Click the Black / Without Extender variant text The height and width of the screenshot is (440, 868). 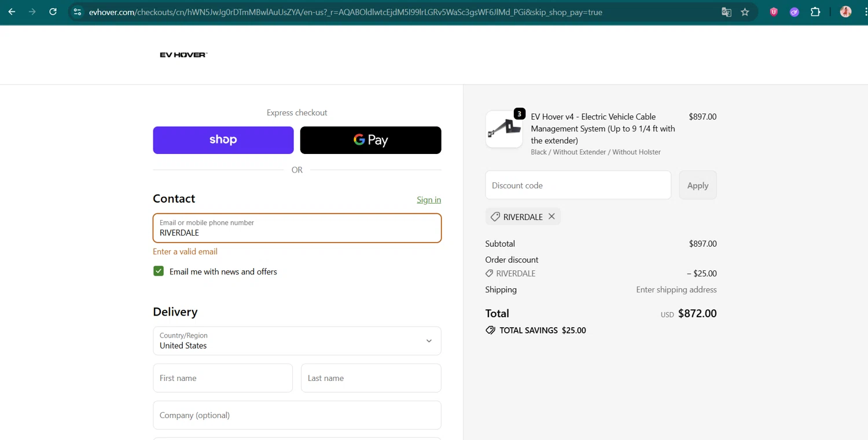coord(595,152)
